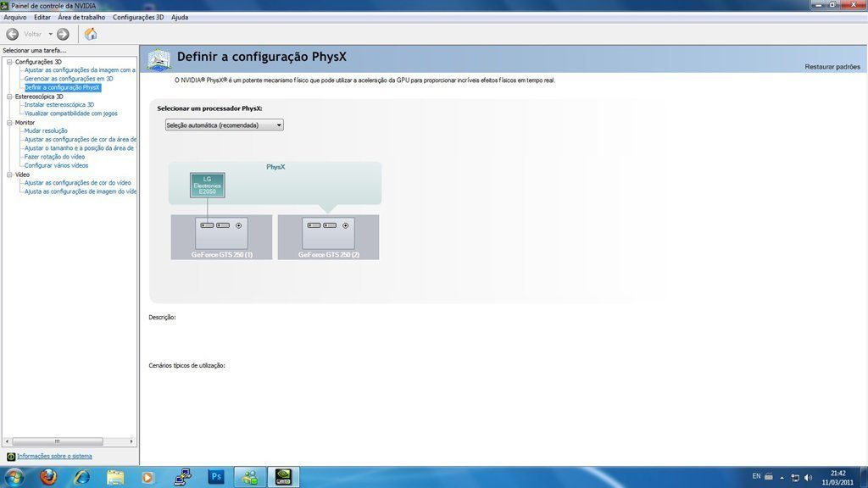The height and width of the screenshot is (488, 868).
Task: Select Ajustar o tamanho e a posição task
Action: [x=79, y=148]
